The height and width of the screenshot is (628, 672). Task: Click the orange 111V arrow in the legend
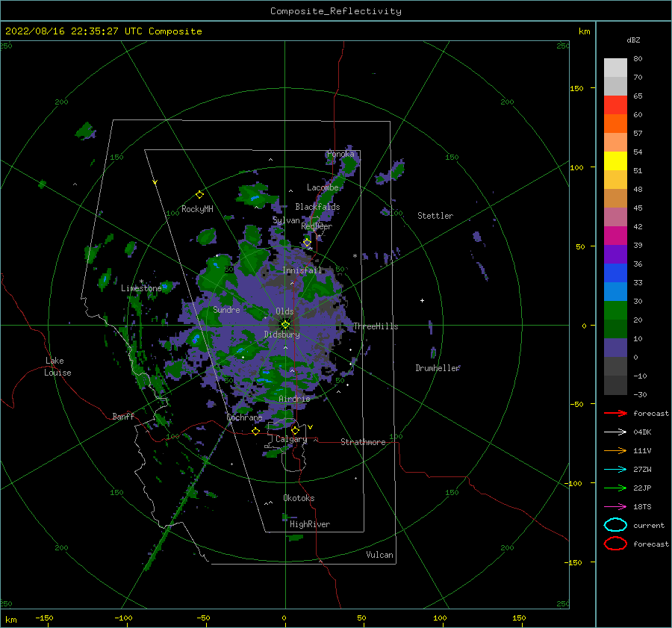coord(615,450)
